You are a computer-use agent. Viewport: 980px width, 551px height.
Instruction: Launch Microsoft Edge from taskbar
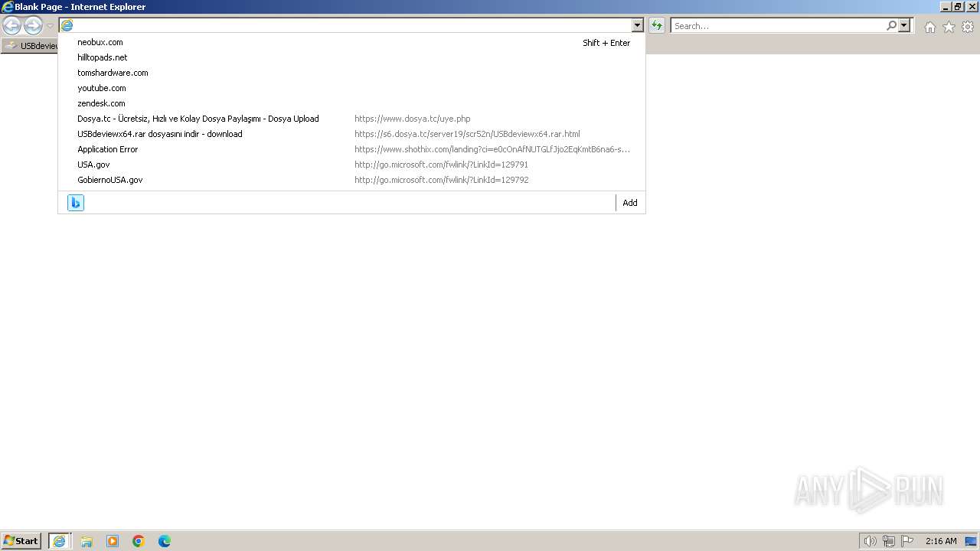click(x=165, y=541)
